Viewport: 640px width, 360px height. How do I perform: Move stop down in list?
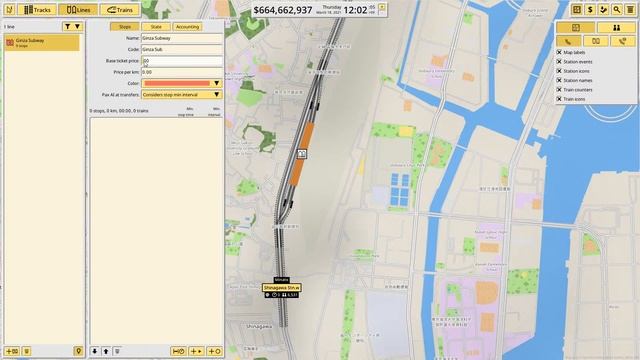point(95,351)
